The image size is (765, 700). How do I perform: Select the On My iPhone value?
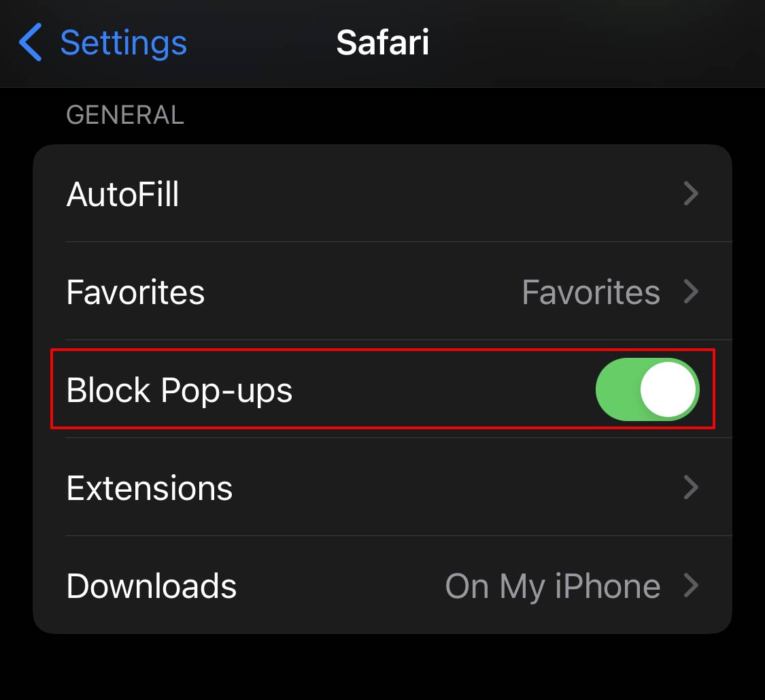(552, 586)
